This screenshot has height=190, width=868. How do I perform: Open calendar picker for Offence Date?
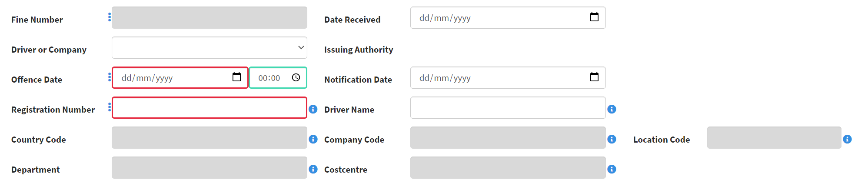point(236,77)
